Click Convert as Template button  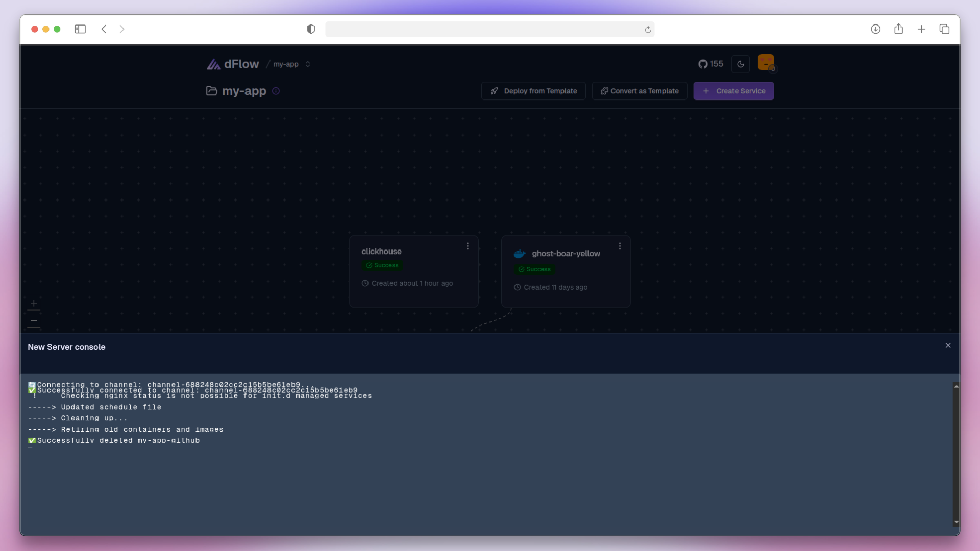click(x=640, y=91)
